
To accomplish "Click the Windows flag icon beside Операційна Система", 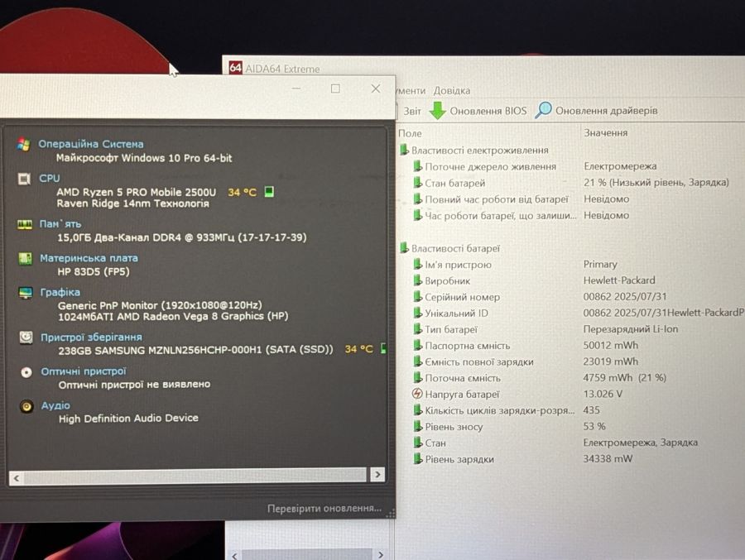I will (23, 144).
